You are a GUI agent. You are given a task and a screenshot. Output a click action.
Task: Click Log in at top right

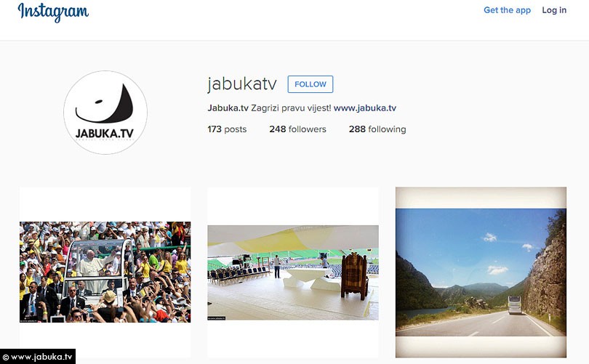pyautogui.click(x=554, y=10)
